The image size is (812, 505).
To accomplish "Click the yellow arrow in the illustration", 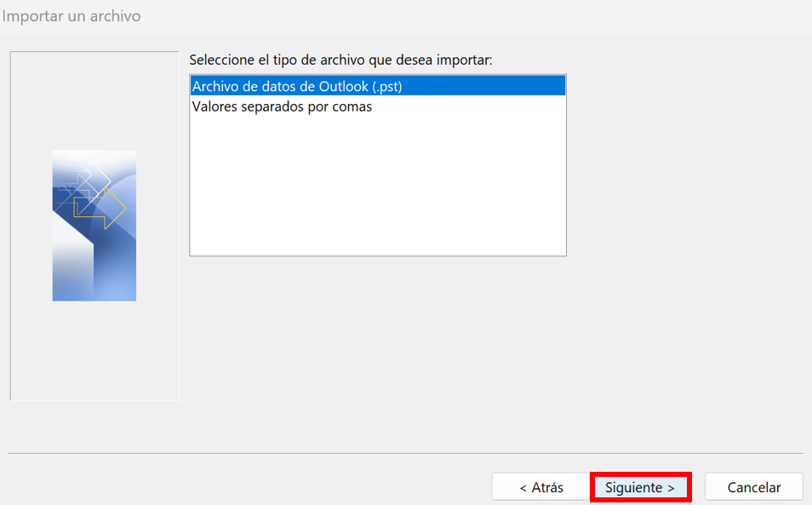I will click(x=100, y=208).
